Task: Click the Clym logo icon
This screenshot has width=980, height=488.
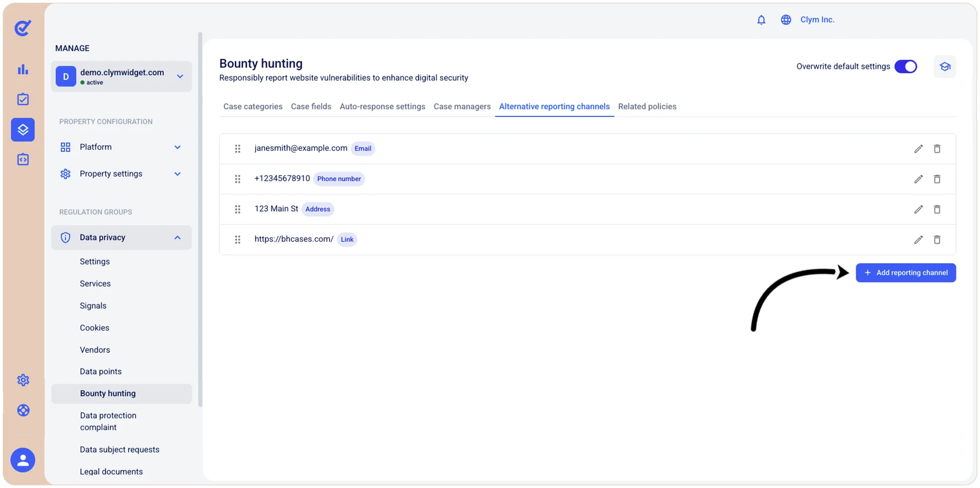Action: tap(22, 28)
